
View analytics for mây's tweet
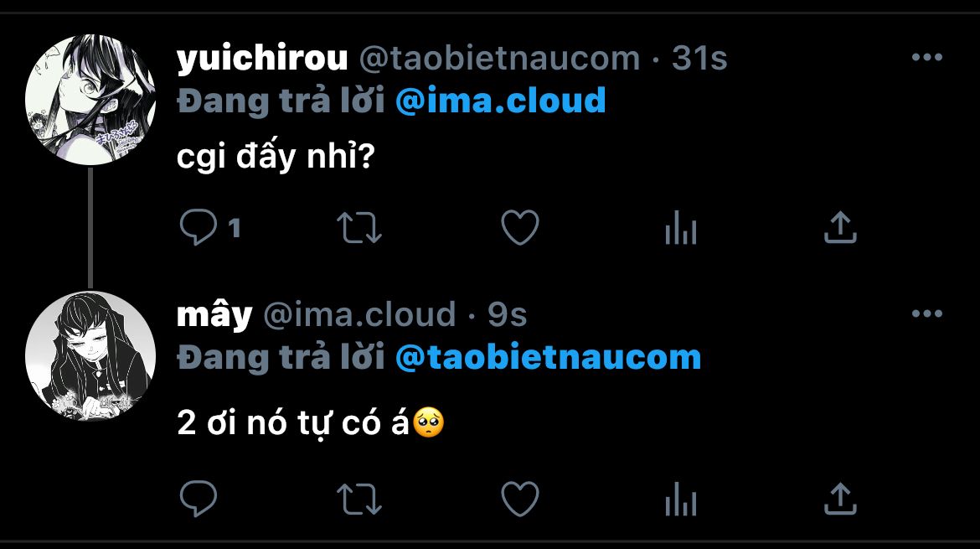click(x=680, y=500)
